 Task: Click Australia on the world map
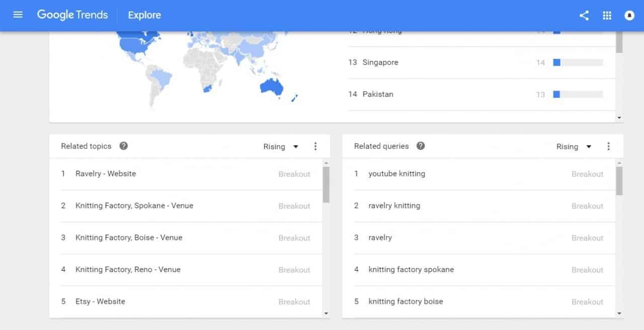coord(271,87)
